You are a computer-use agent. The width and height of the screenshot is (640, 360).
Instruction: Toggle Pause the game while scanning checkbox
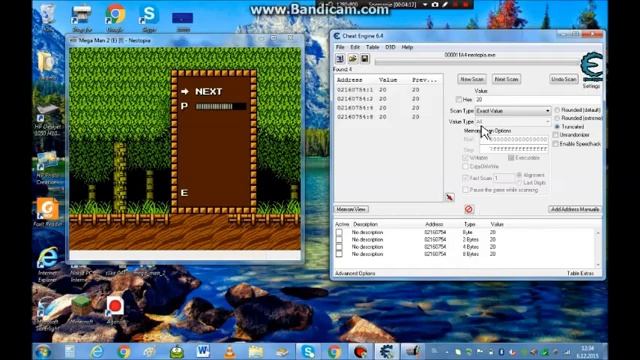(466, 190)
